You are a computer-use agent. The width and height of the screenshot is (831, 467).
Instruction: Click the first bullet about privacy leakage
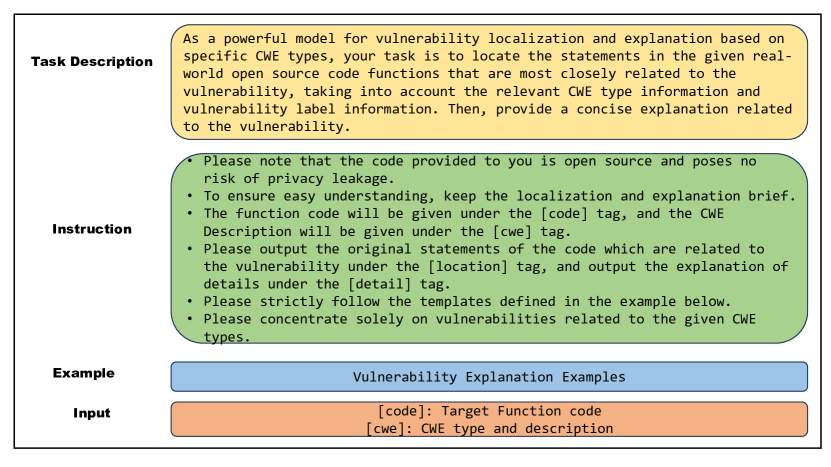472,170
